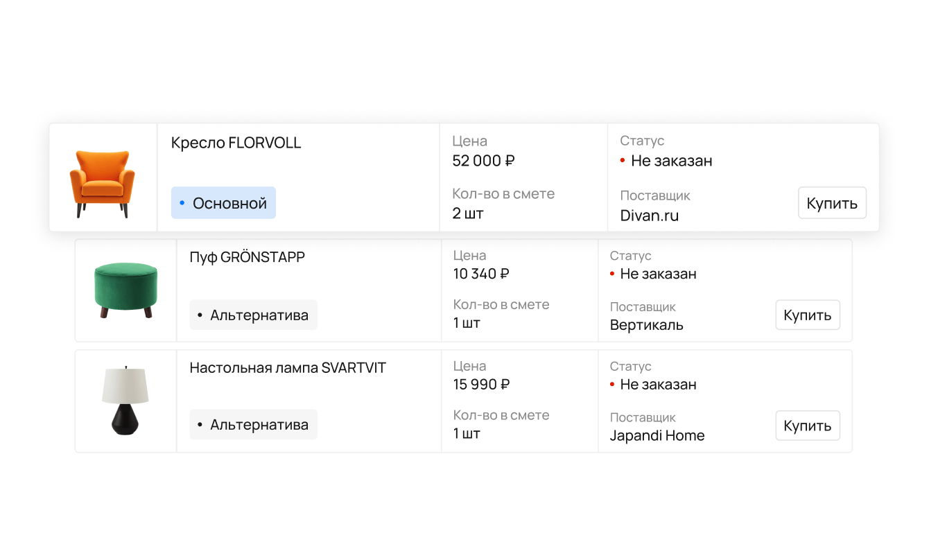Click supplier name Вертикаль
929x560 pixels.
tap(646, 325)
